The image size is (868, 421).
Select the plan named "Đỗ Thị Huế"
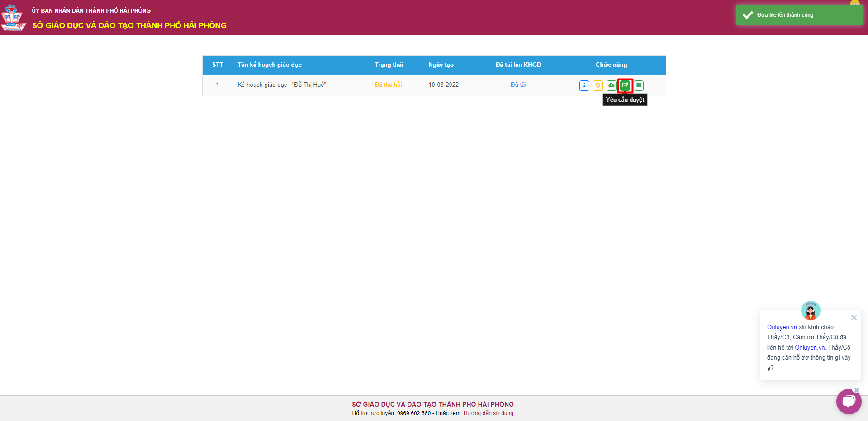(281, 85)
